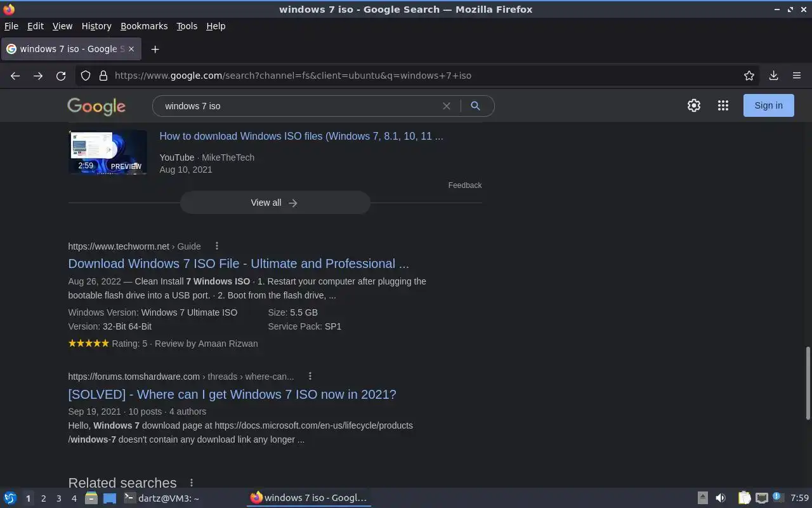This screenshot has width=812, height=508.
Task: Run search with the magnifier button
Action: tap(475, 106)
